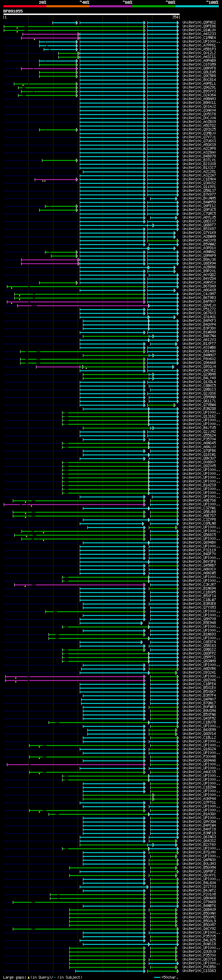Open hit UniRef100_Q1WLU0
The image size is (222, 980).
pos(199,30)
